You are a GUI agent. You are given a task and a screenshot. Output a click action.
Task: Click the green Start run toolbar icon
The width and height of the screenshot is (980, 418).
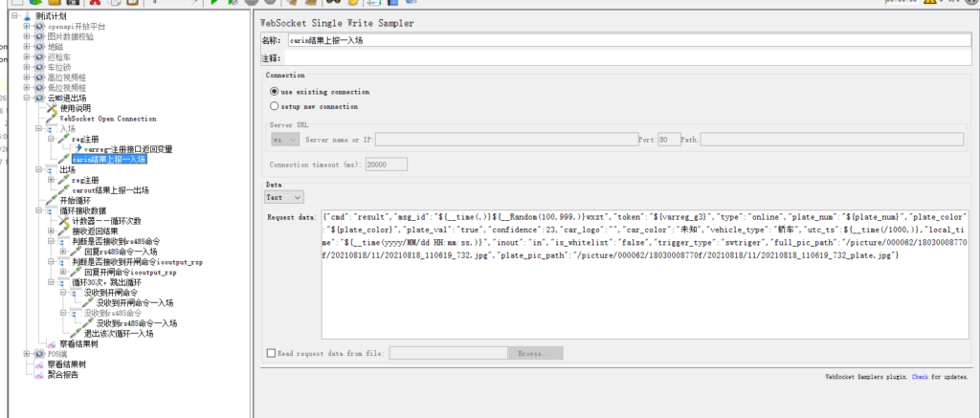point(215,4)
